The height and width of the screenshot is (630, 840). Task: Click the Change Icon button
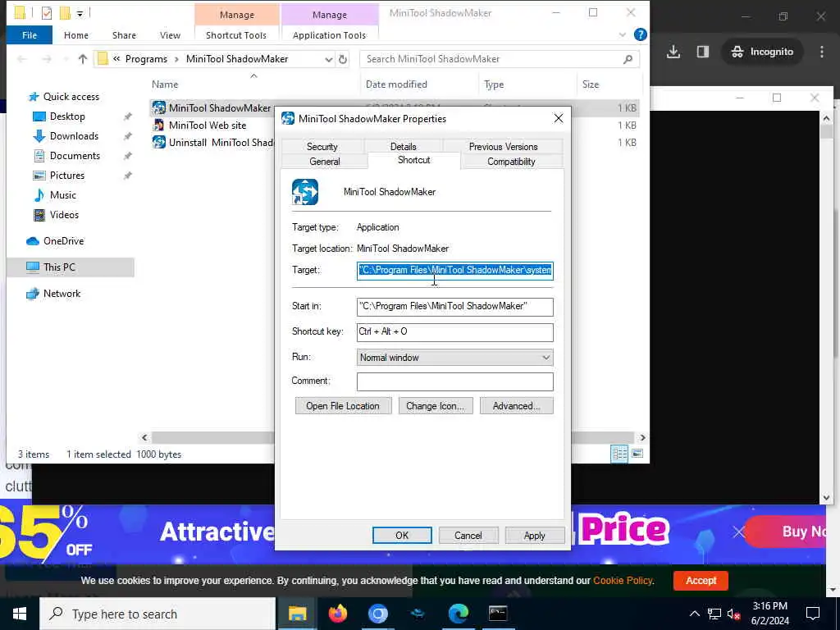435,405
